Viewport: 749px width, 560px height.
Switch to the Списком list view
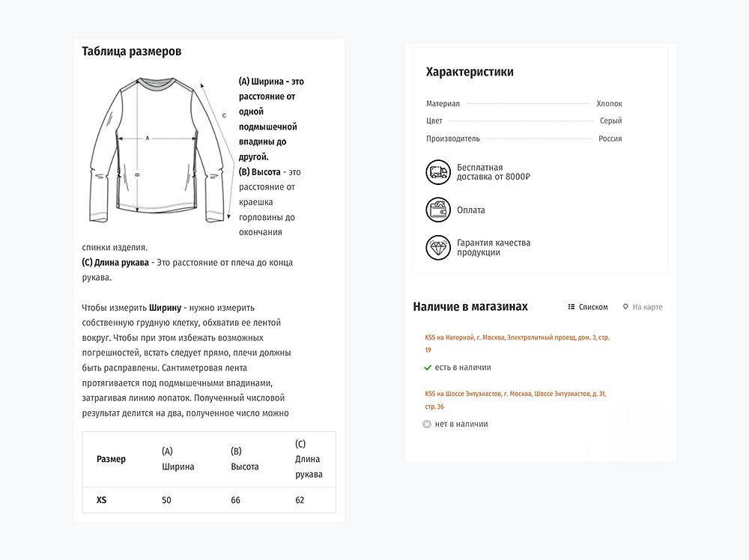593,307
